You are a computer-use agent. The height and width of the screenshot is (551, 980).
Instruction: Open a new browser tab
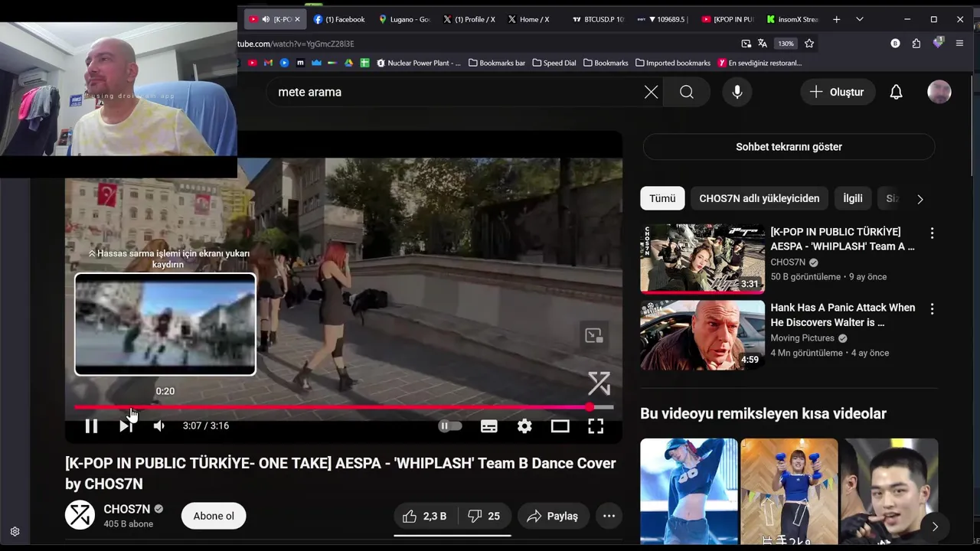(836, 19)
